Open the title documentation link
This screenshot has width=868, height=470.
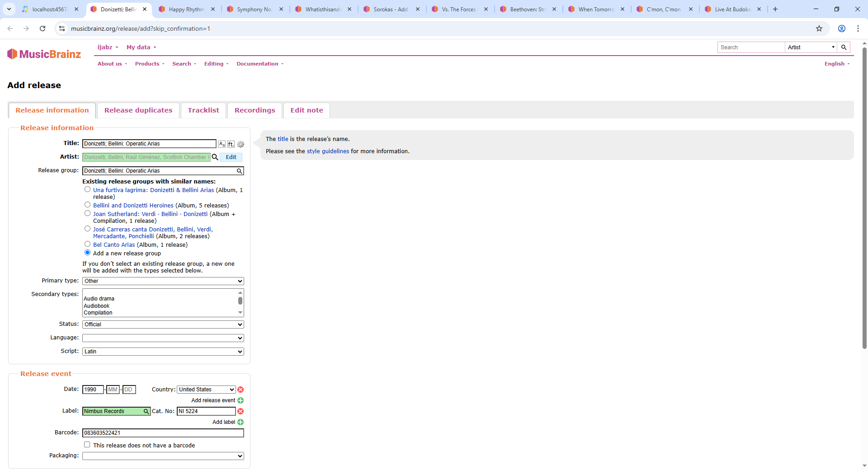coord(283,139)
